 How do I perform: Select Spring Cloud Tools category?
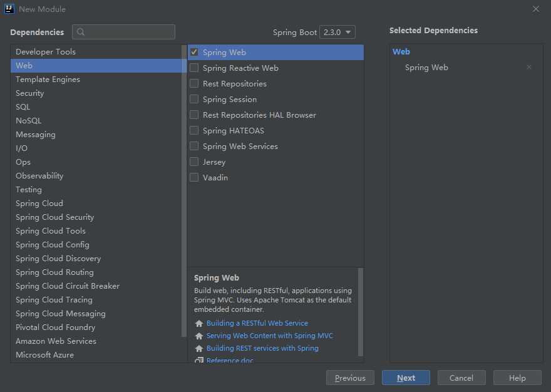(96, 230)
